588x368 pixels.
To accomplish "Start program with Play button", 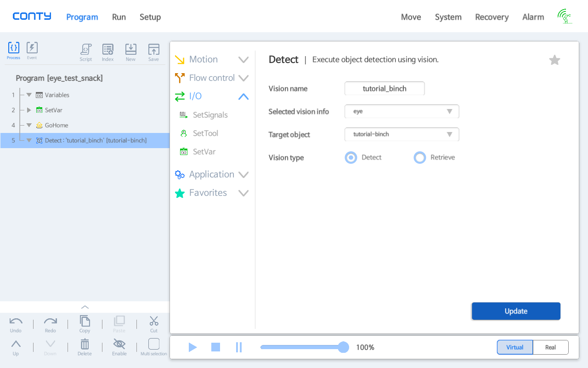I will [192, 347].
